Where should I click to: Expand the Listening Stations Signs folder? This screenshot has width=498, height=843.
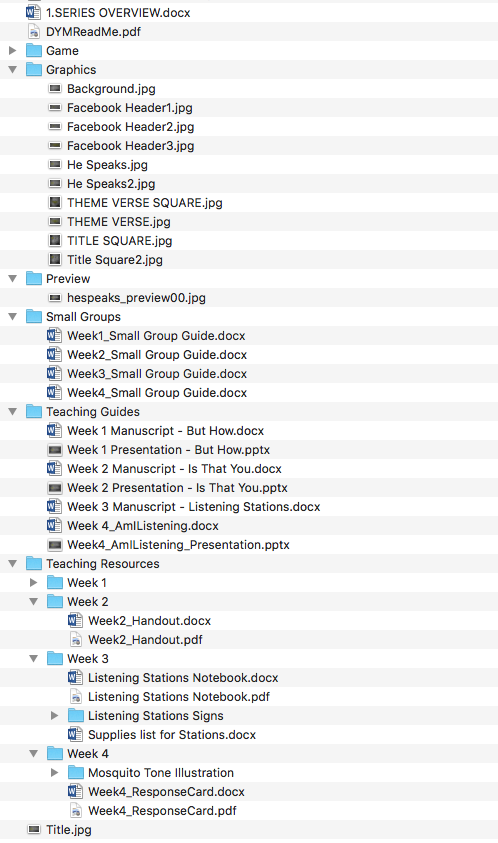pyautogui.click(x=54, y=716)
